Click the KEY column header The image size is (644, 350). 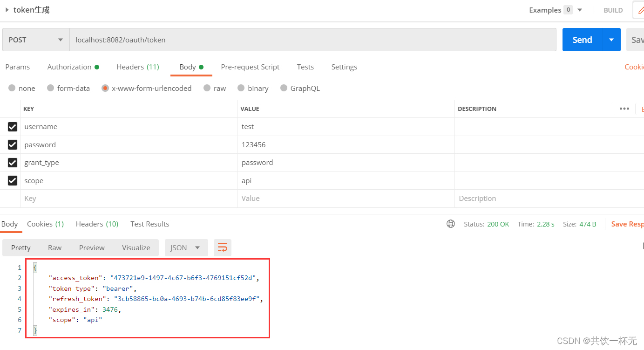(x=28, y=109)
